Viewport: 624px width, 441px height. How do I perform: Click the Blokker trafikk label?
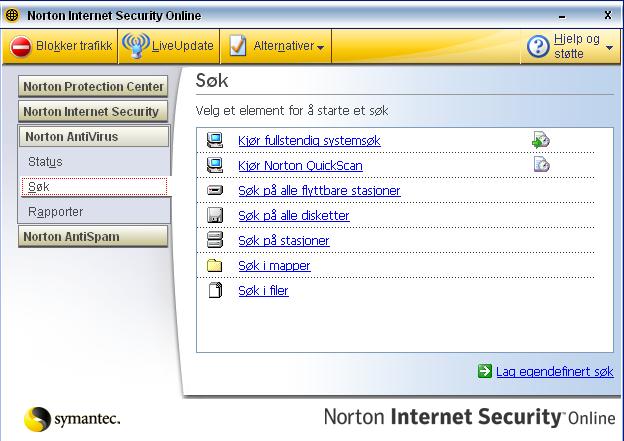74,46
